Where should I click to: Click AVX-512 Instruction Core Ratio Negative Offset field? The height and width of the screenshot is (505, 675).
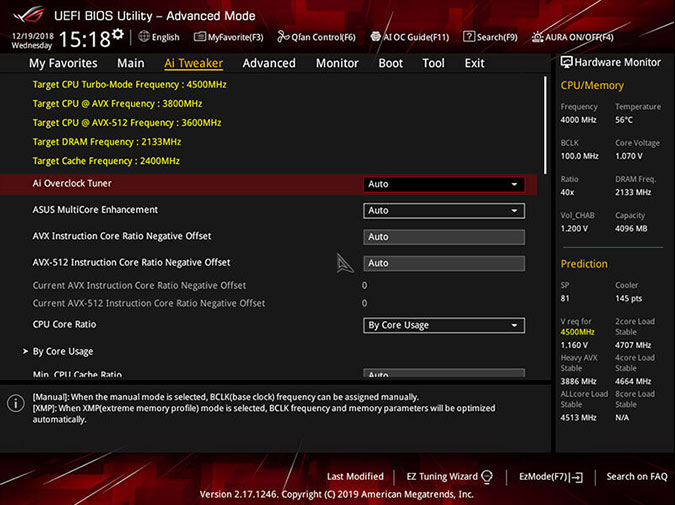coord(444,263)
